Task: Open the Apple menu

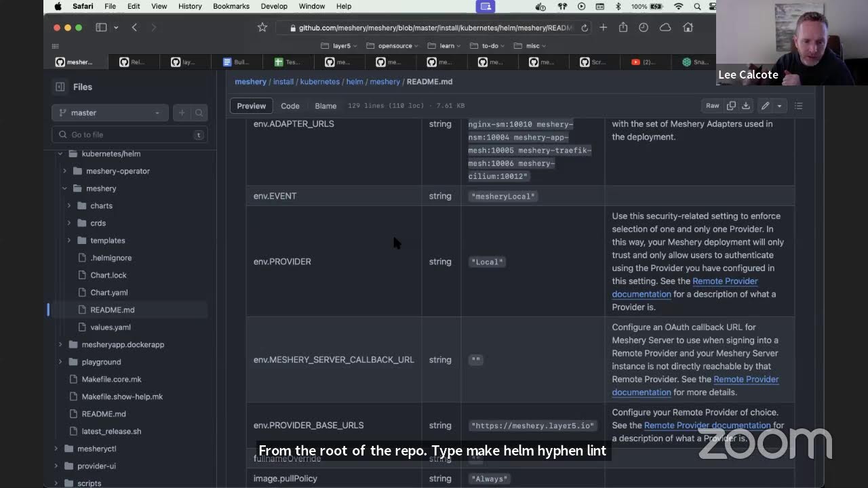Action: coord(58,6)
